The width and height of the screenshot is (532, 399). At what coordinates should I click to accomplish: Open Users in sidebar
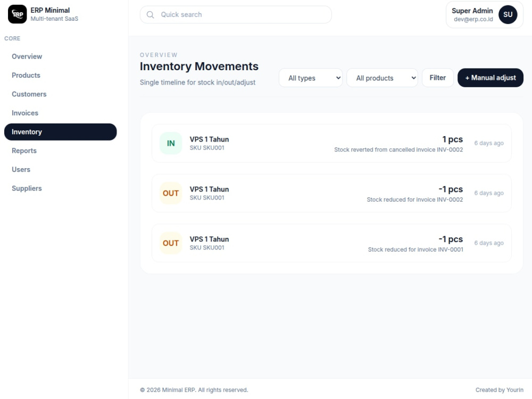pyautogui.click(x=61, y=169)
